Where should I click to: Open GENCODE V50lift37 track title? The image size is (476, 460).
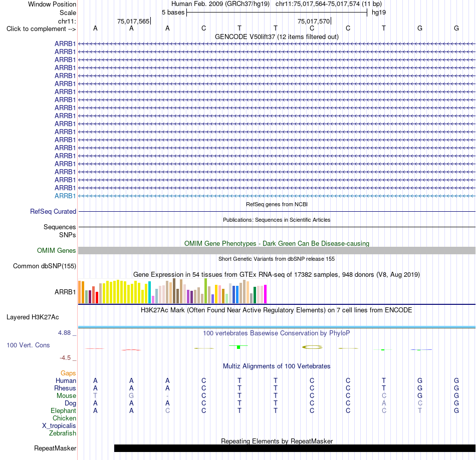[277, 37]
